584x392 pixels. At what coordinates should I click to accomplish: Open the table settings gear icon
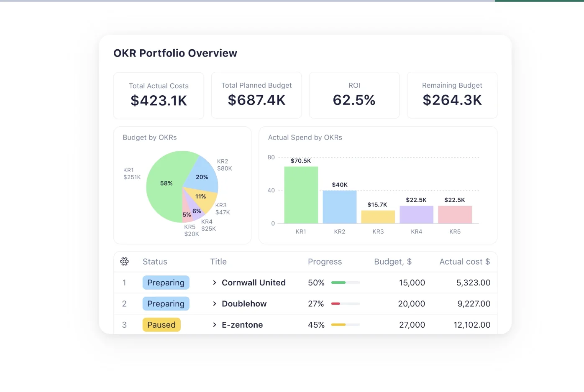tap(124, 262)
